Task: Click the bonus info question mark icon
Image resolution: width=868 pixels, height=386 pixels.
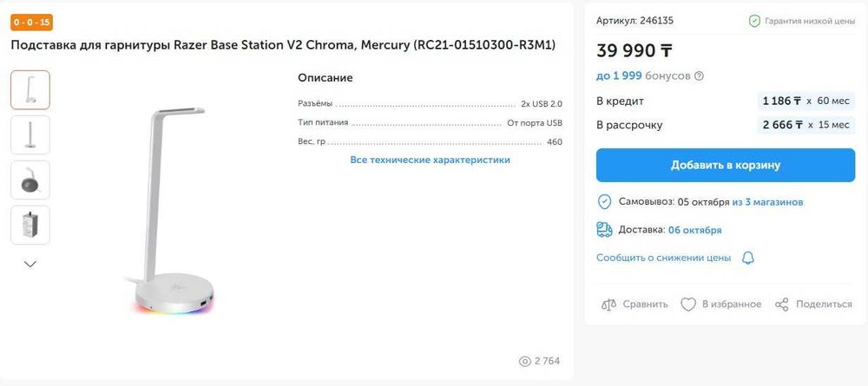Action: pyautogui.click(x=700, y=76)
